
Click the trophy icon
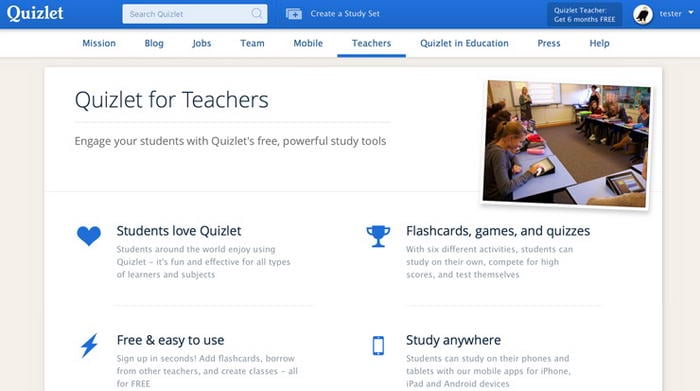[378, 236]
